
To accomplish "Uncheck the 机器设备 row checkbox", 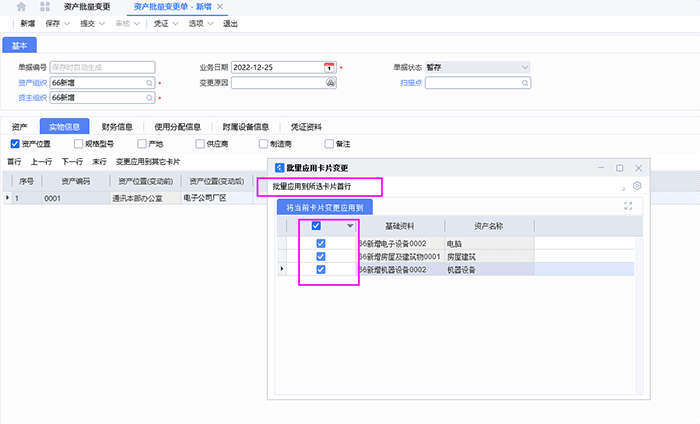I will point(321,270).
